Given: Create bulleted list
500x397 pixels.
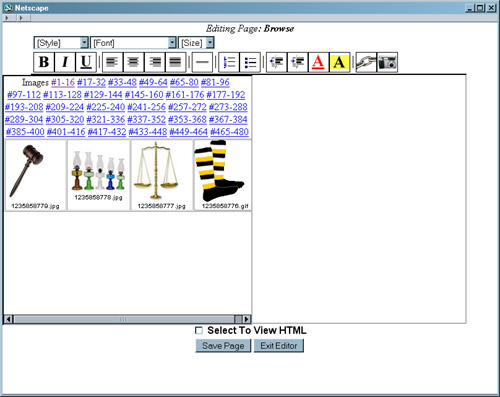Looking at the screenshot, I should point(250,62).
